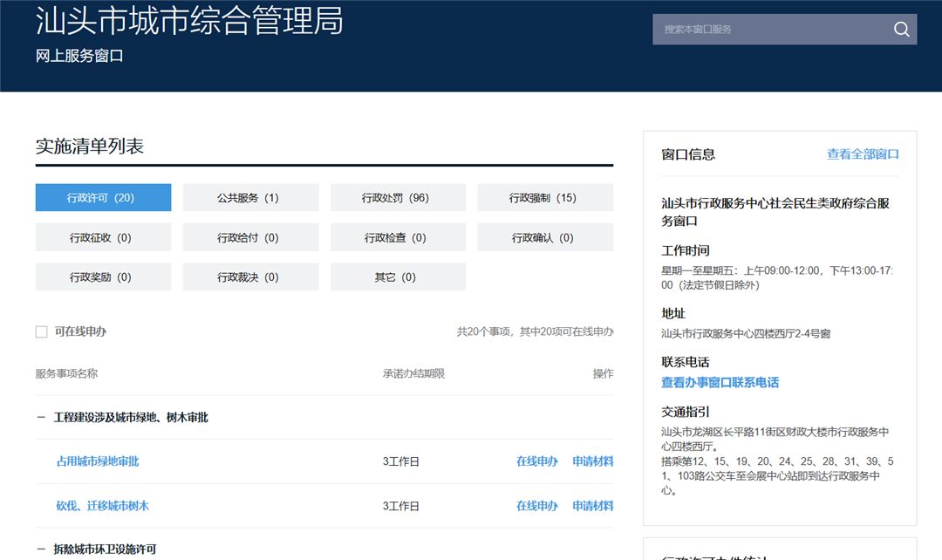Click the 工作时间 label
This screenshot has width=942, height=560.
[x=686, y=250]
